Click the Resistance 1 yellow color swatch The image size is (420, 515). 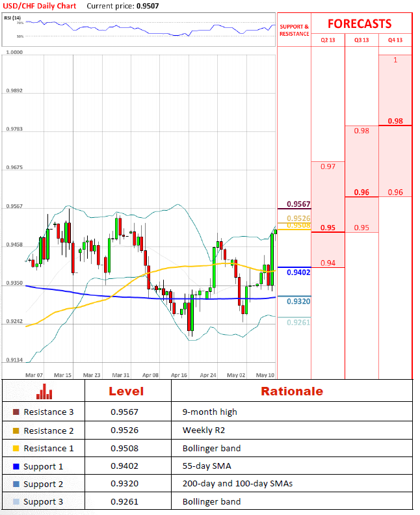click(16, 448)
